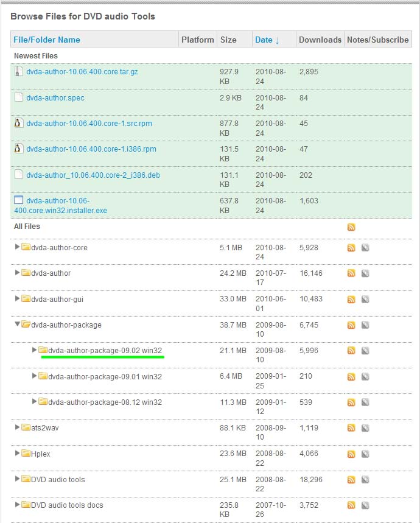The height and width of the screenshot is (523, 420).
Task: Click penguin icon beside core-1.src.rpm file
Action: [x=19, y=123]
